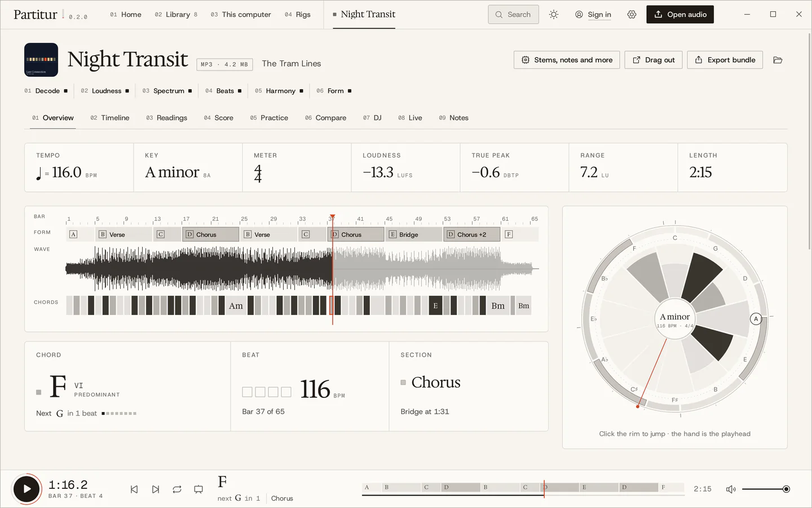The height and width of the screenshot is (508, 812).
Task: Switch to the DJ view tab
Action: (372, 118)
